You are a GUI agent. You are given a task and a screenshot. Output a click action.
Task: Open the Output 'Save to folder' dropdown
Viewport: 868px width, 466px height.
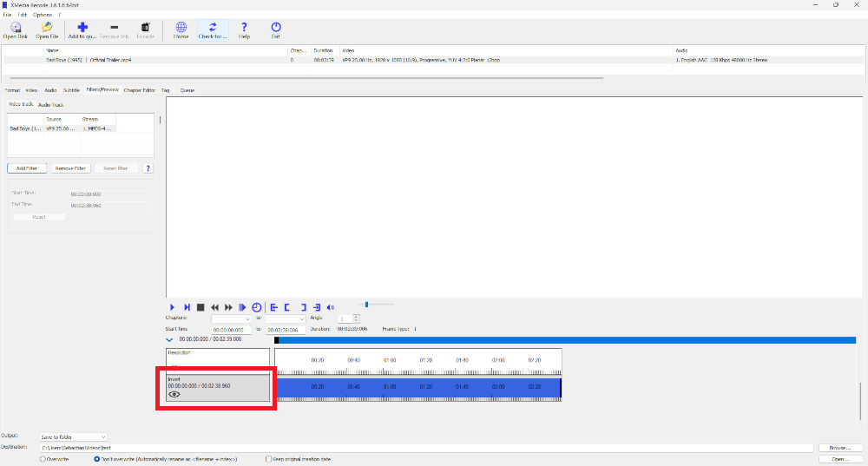(74, 436)
